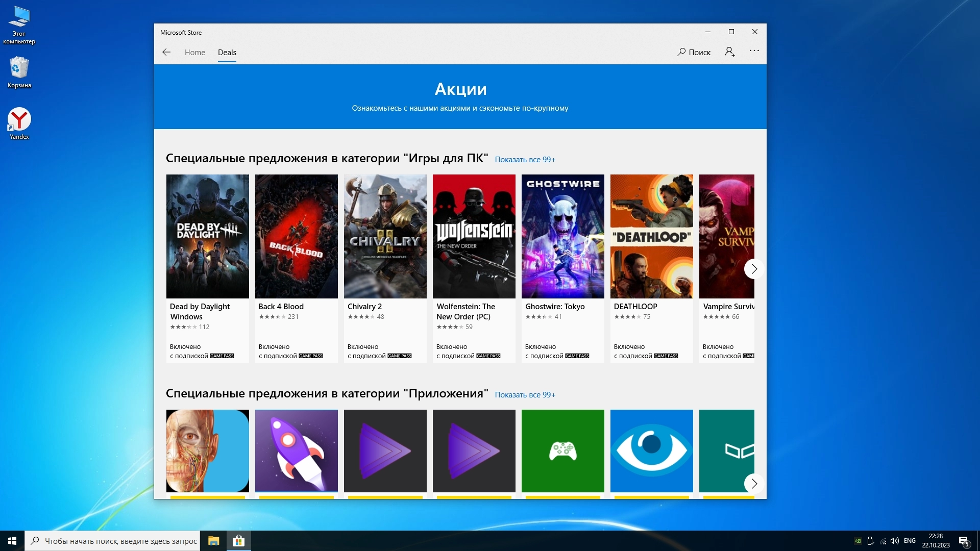Open Ghostwire: Tokyo game tile
Screen dimensions: 980x551
(x=562, y=236)
